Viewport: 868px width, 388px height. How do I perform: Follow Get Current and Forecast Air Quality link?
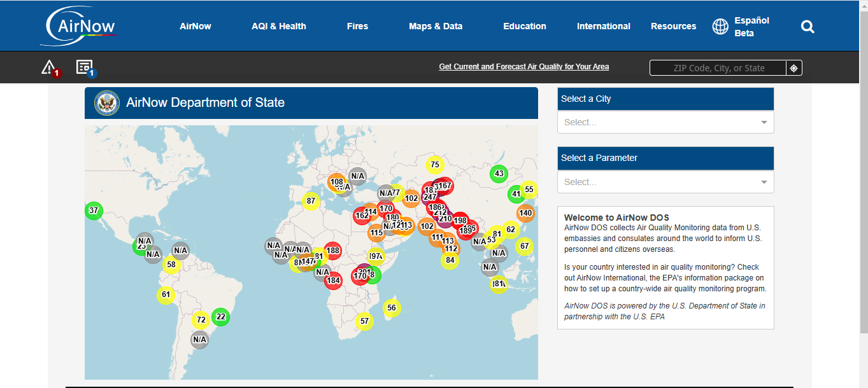[x=524, y=67]
